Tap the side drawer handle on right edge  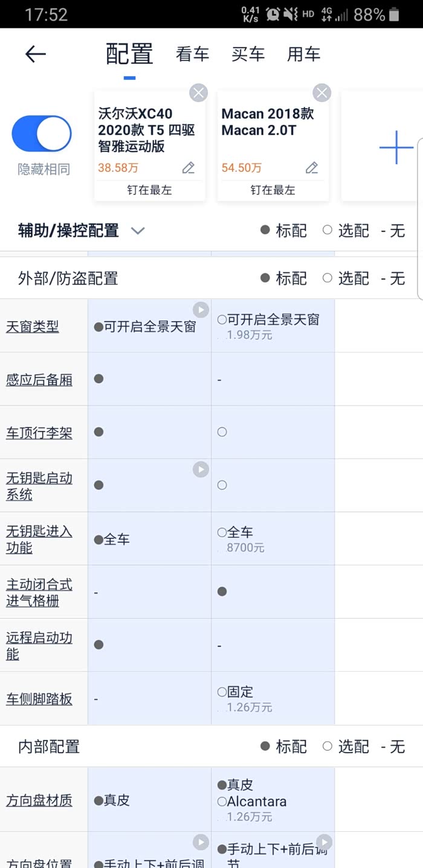tap(419, 219)
